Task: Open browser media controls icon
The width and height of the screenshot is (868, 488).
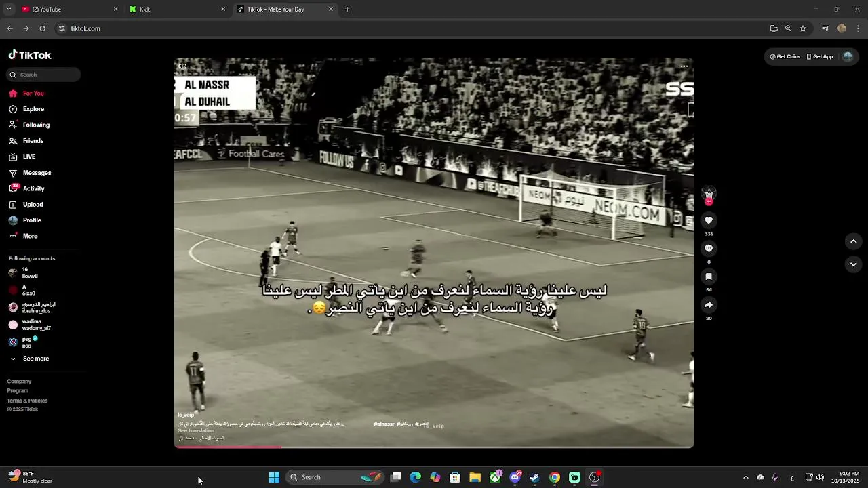Action: (x=825, y=28)
